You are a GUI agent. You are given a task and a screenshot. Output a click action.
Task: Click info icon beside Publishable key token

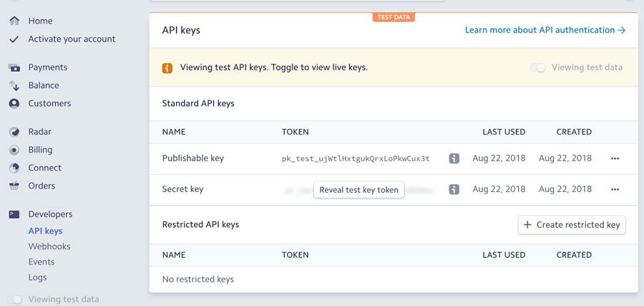[x=454, y=158]
